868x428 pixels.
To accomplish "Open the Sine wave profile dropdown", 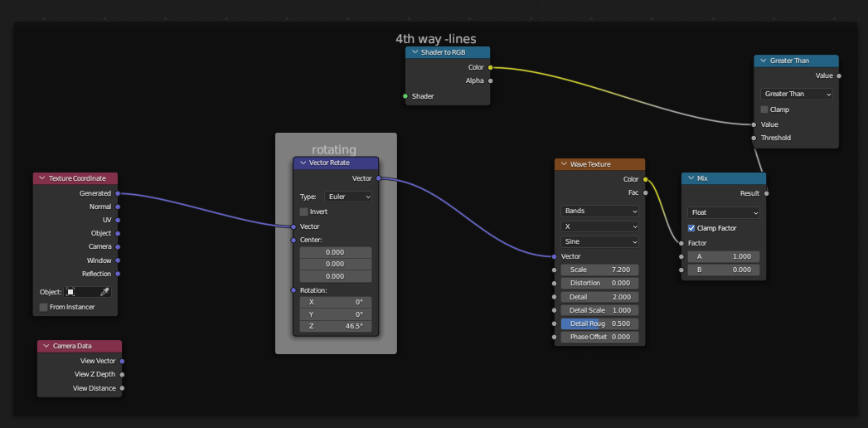I will (x=599, y=241).
